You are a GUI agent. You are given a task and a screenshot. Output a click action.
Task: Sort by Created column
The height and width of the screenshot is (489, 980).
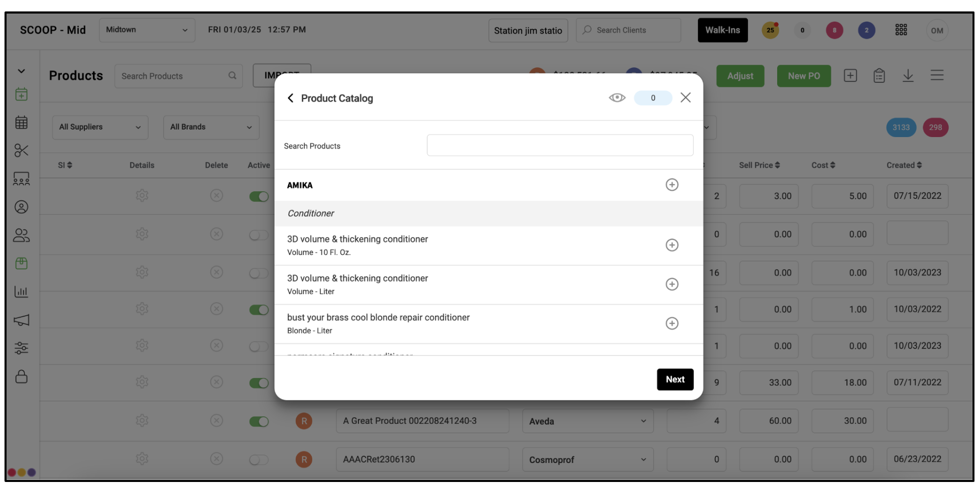(904, 165)
